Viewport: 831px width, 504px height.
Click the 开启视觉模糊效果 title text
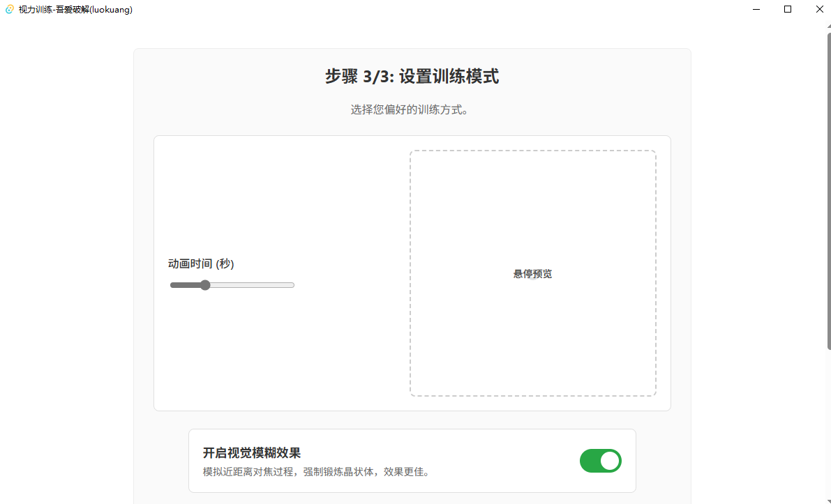(x=252, y=453)
